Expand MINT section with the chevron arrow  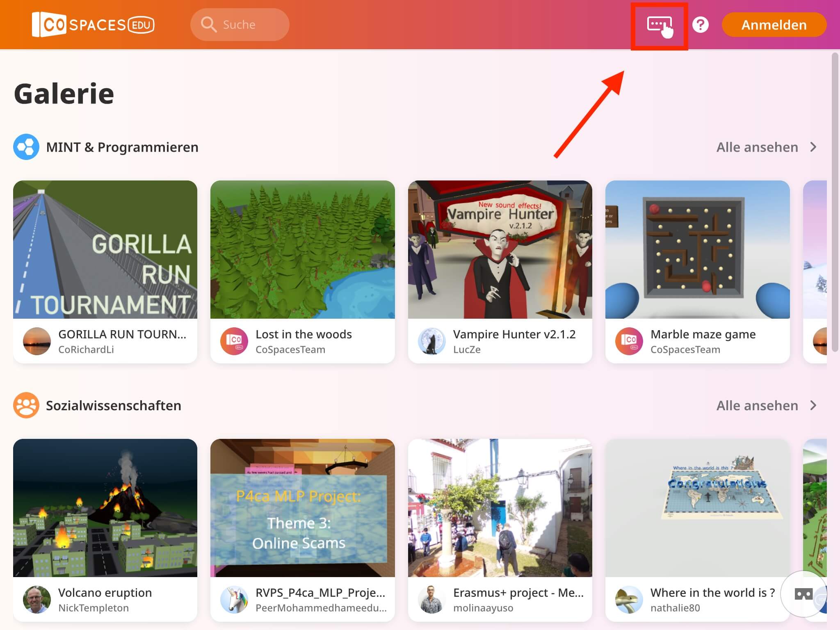tap(814, 147)
